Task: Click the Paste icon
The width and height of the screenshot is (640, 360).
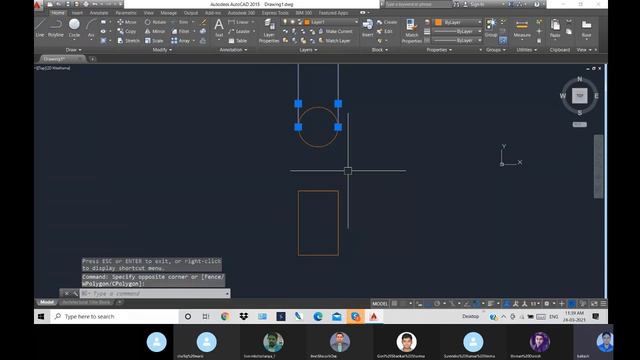Action: [555, 28]
